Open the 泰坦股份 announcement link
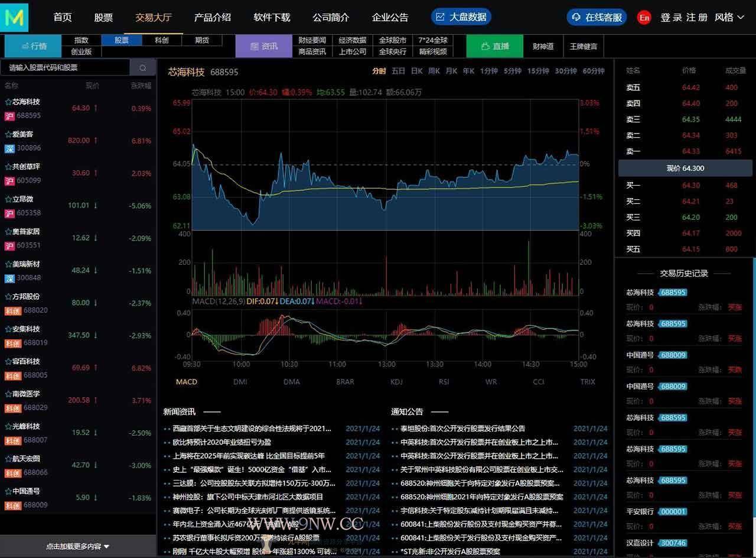 (x=462, y=429)
